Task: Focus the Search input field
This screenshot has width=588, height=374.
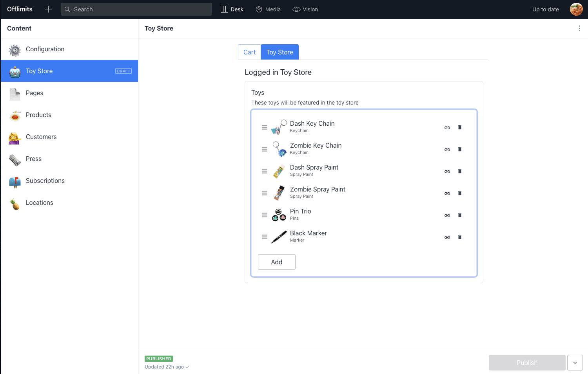Action: click(136, 9)
